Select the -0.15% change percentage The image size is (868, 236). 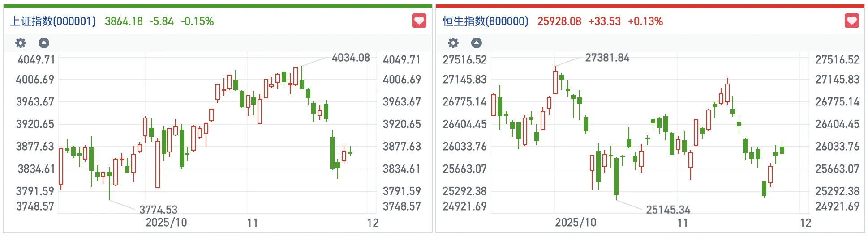coord(197,21)
